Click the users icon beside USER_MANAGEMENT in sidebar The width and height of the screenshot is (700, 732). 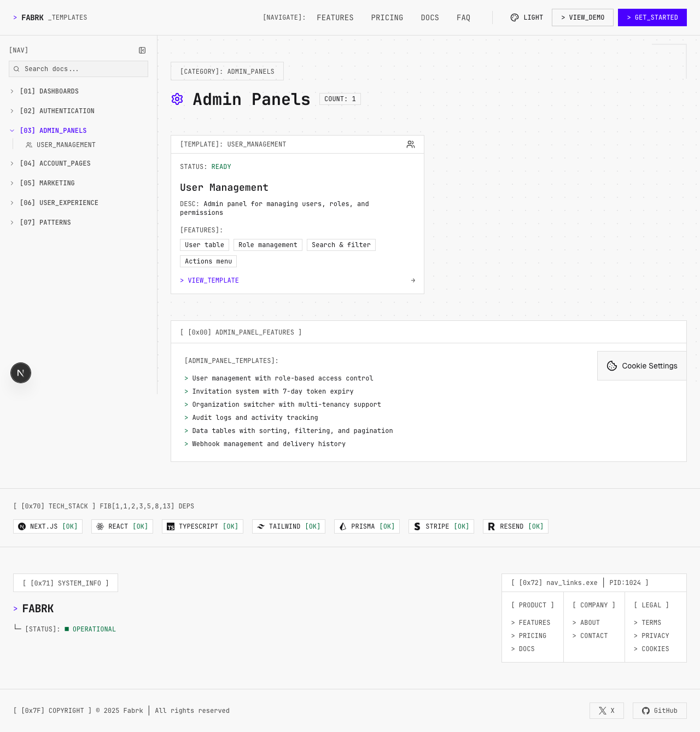pos(29,145)
